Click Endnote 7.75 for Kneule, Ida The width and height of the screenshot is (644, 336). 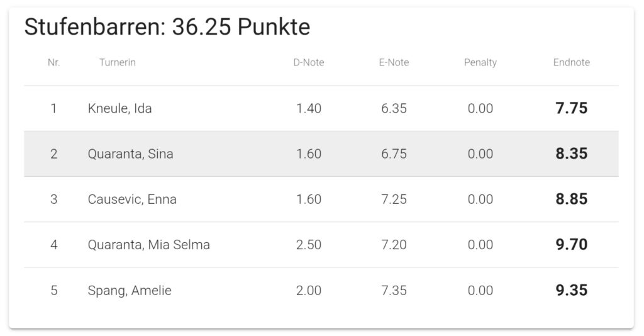pos(571,108)
